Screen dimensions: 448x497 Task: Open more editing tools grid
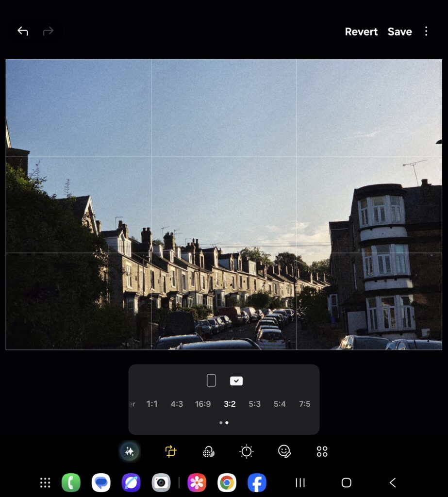[x=322, y=451]
